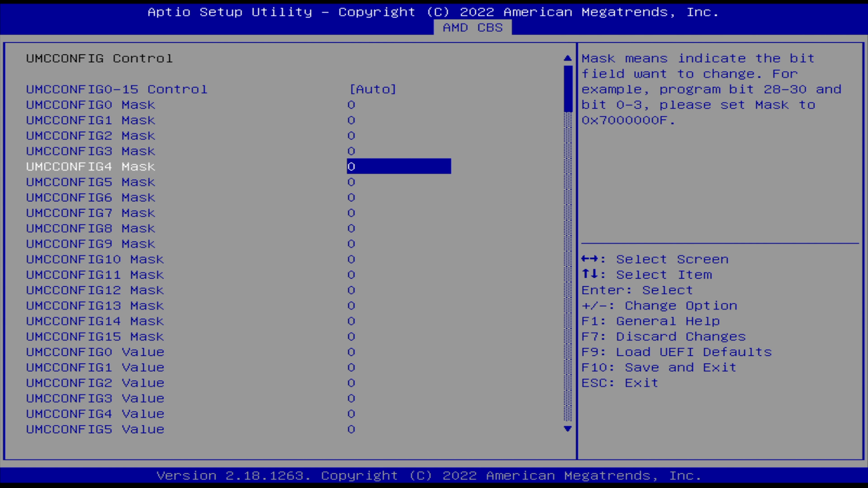868x488 pixels.
Task: Click the UMCCONFIG4 Value number field
Action: tap(351, 414)
